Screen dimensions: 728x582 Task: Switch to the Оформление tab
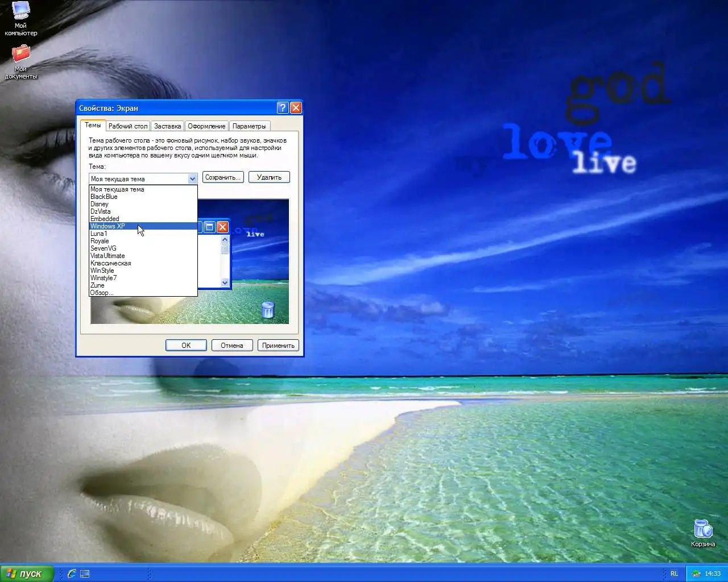(206, 126)
